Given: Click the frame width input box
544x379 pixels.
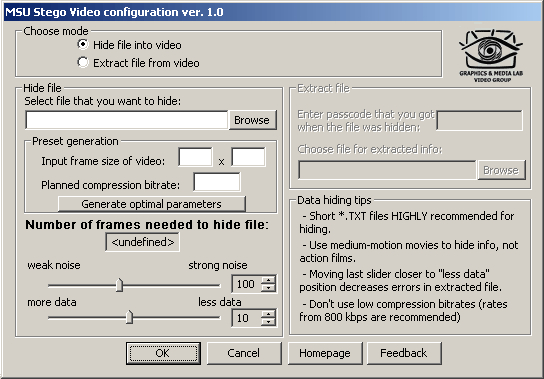Looking at the screenshot, I should click(195, 157).
